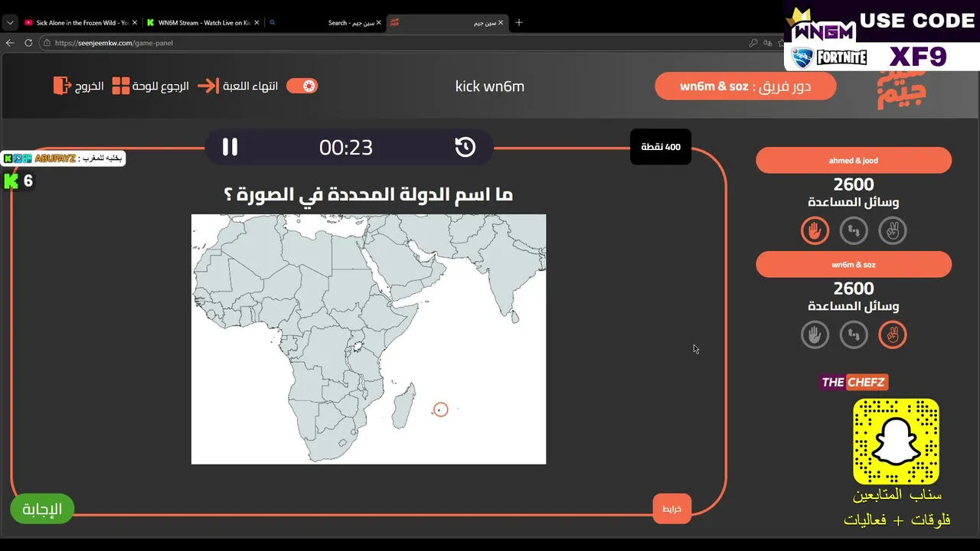Reveal the answer with the green الإجابة button

(x=42, y=510)
